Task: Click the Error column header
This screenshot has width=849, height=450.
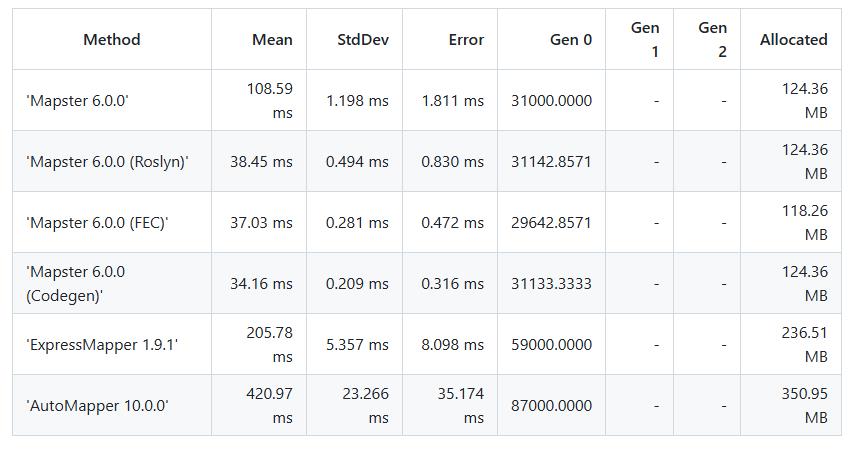Action: (x=466, y=40)
